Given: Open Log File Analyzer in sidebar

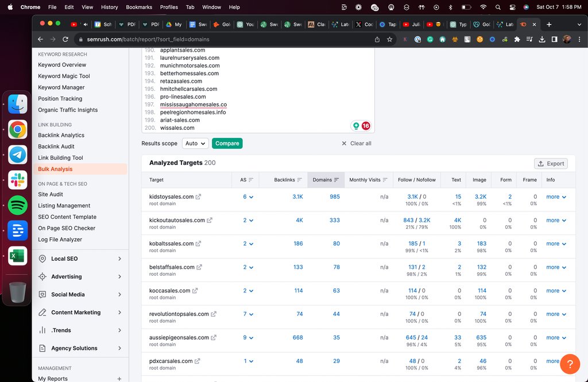Looking at the screenshot, I should click(60, 240).
